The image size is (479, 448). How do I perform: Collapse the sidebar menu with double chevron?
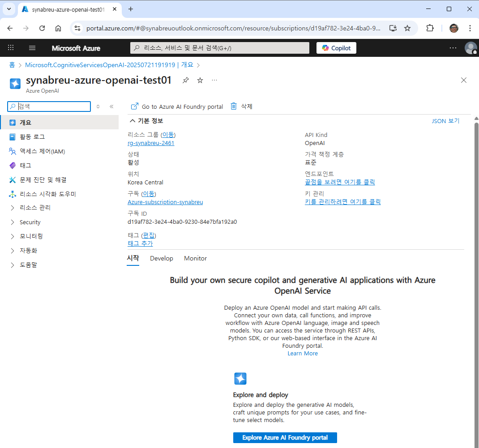tap(111, 106)
